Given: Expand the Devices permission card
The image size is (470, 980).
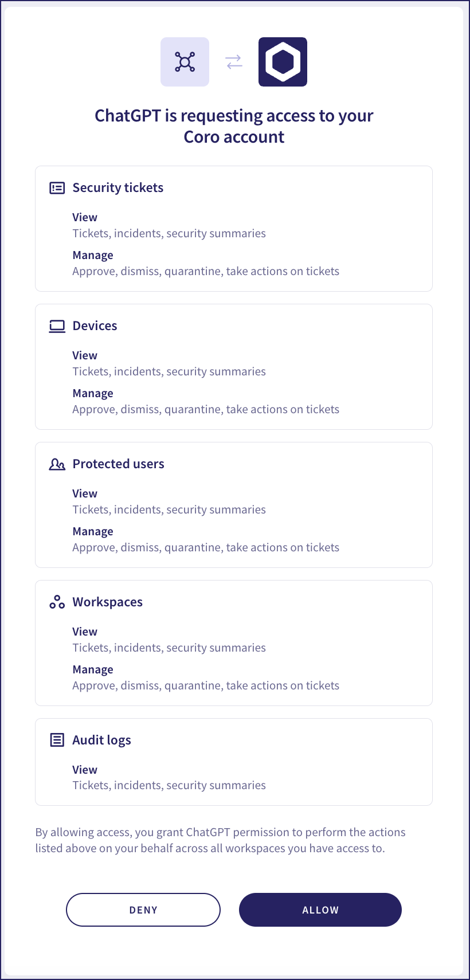Looking at the screenshot, I should [233, 366].
